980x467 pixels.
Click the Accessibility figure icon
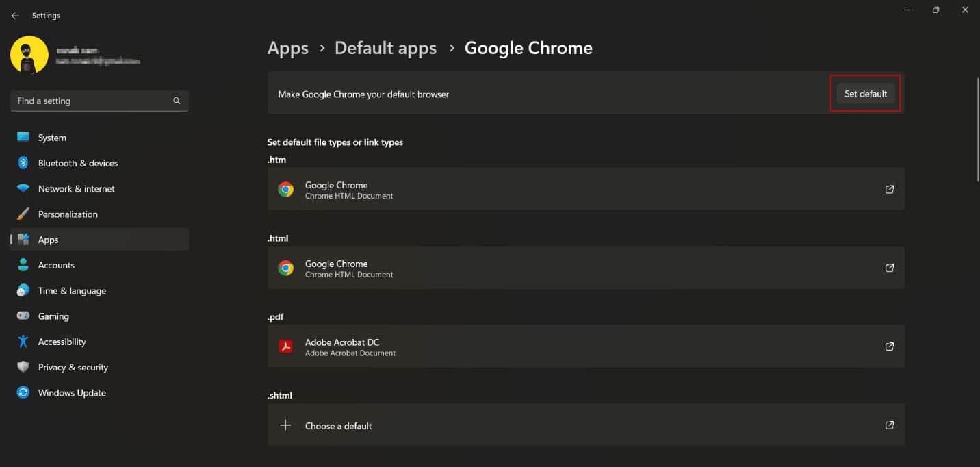click(x=23, y=342)
